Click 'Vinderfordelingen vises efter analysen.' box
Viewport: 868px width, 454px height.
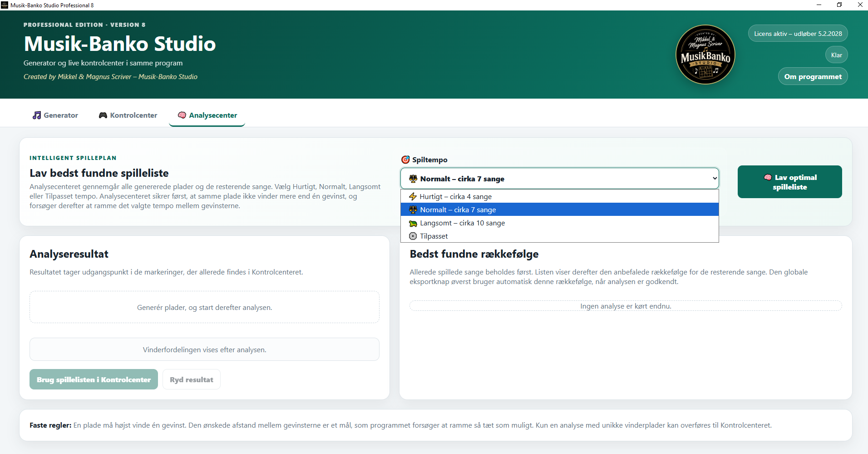coord(204,349)
